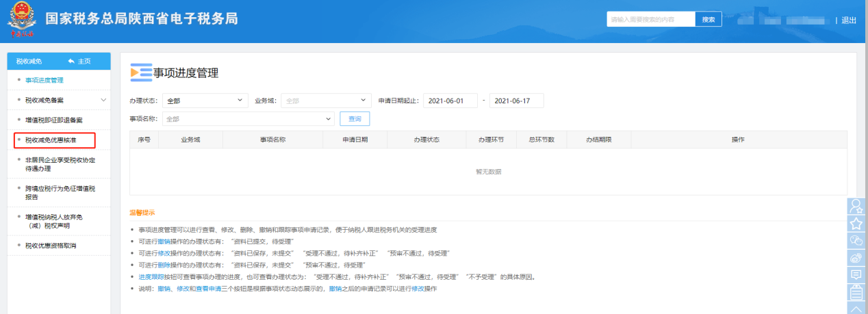The width and height of the screenshot is (868, 314).
Task: Click the 退出 logout link
Action: pyautogui.click(x=849, y=20)
